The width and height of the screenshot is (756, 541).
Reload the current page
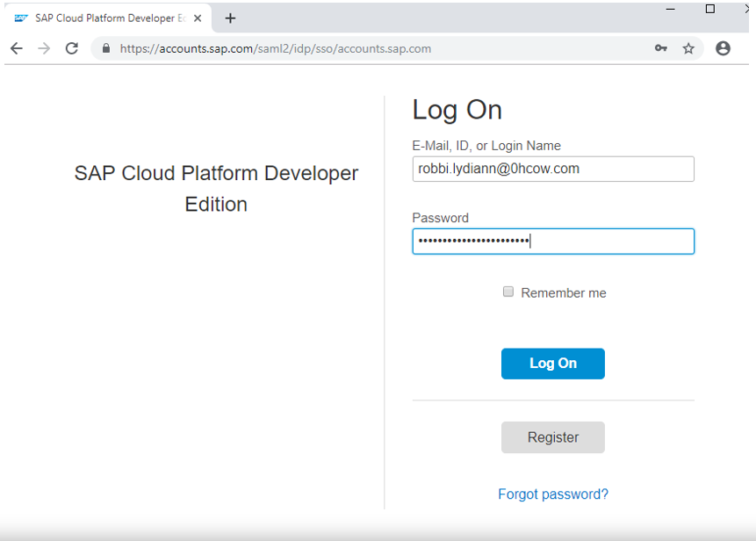pos(72,48)
